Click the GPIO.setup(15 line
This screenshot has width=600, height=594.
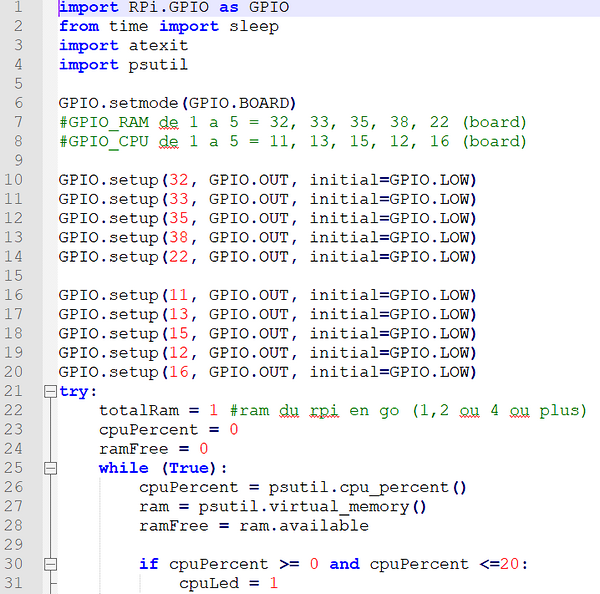pyautogui.click(x=267, y=334)
